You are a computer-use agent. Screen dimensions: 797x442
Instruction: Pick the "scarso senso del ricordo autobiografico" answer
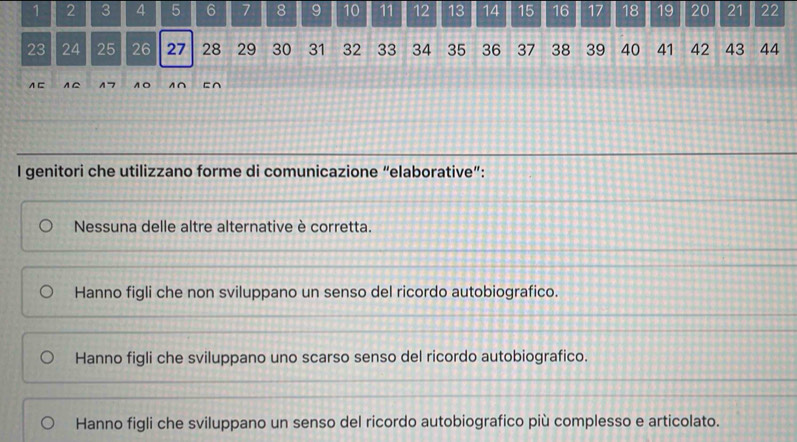46,357
